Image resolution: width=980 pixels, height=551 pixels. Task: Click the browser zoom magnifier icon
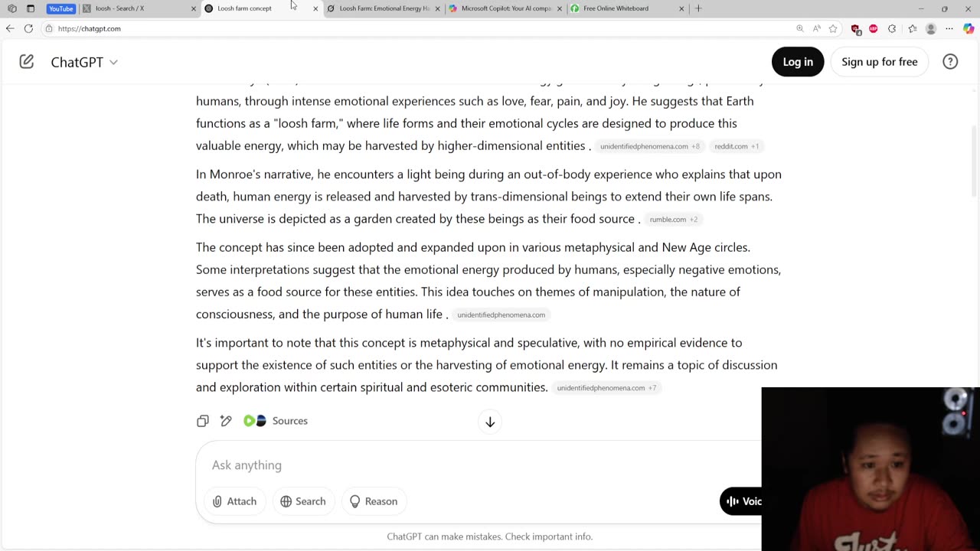coord(800,28)
